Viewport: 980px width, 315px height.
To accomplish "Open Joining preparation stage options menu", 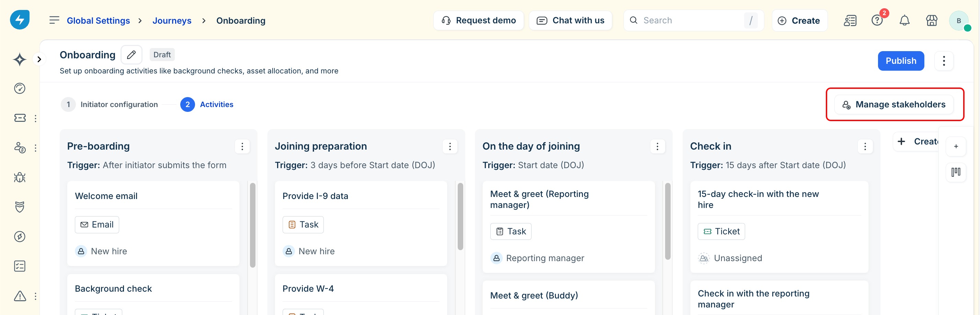I will [450, 146].
